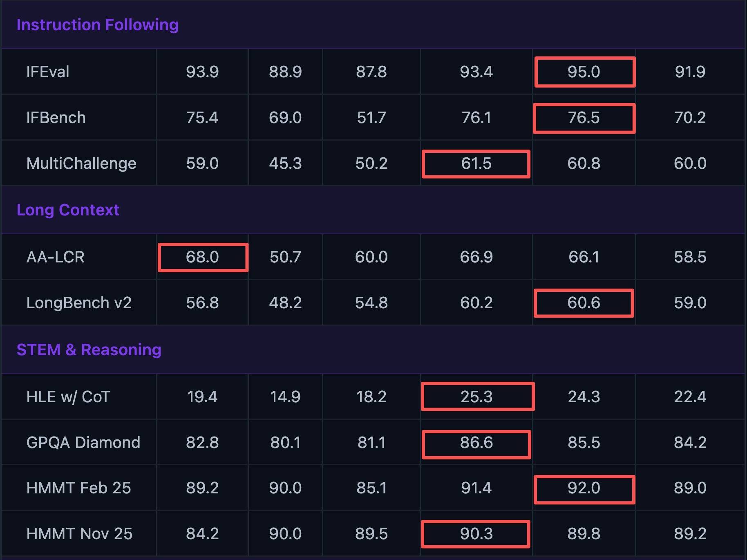Click the highlighted 25.3 HLE score
This screenshot has width=747, height=560.
coord(477,397)
